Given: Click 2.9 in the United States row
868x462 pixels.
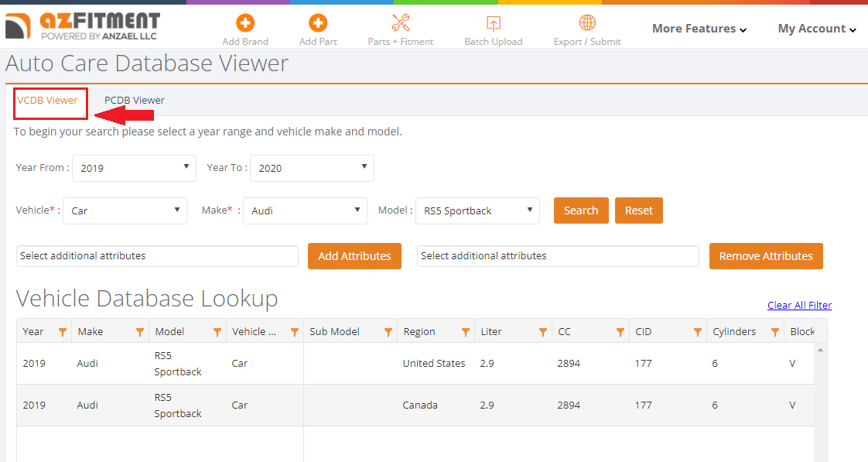Looking at the screenshot, I should pyautogui.click(x=487, y=364).
